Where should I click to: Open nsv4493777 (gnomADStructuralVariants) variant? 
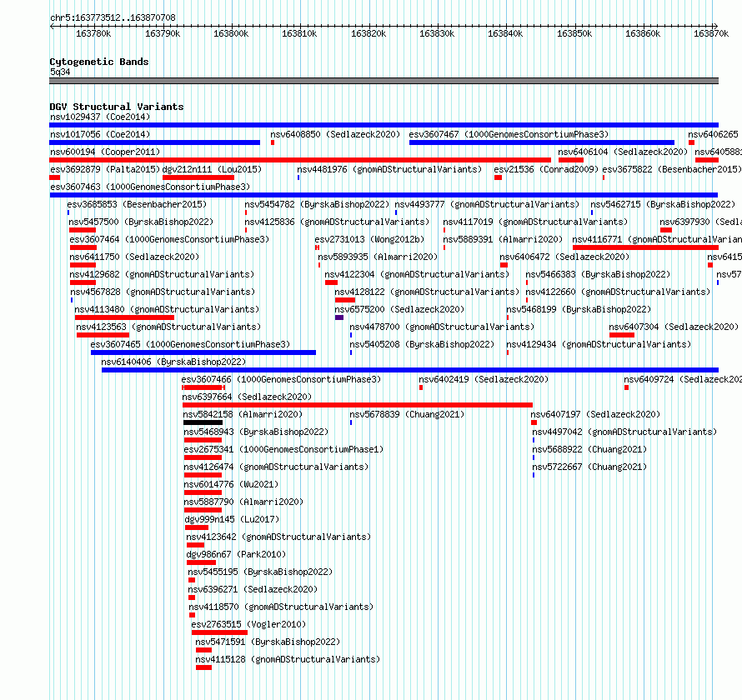(x=487, y=204)
